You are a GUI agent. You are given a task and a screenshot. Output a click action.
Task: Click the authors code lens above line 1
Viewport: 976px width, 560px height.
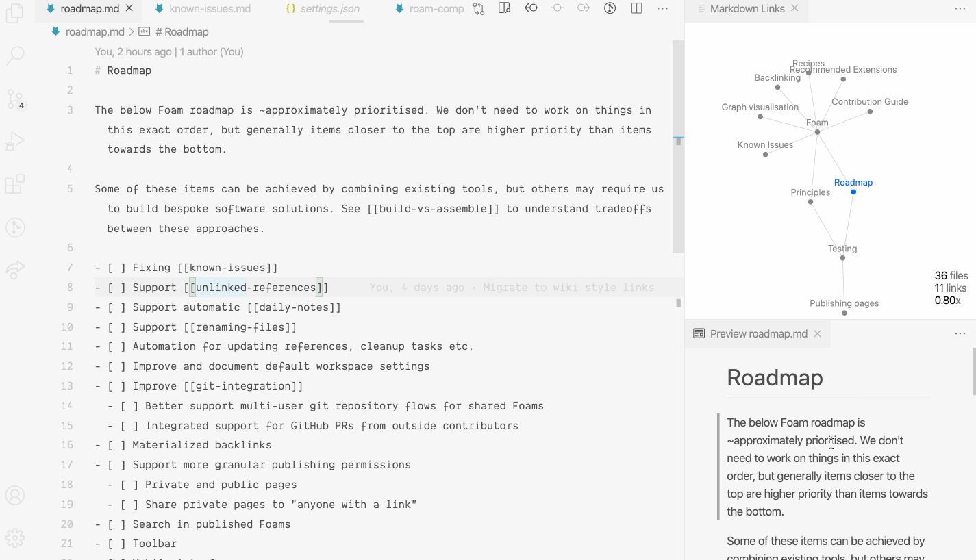[169, 51]
